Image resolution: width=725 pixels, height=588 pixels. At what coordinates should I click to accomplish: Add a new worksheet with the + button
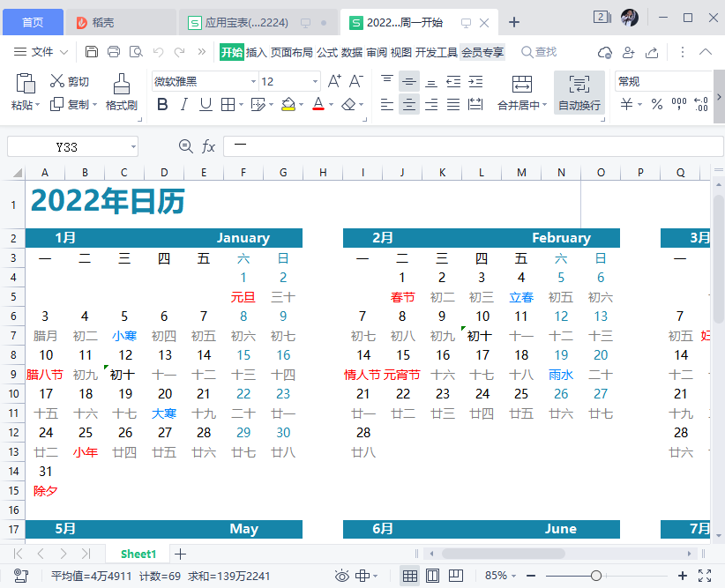tap(181, 554)
